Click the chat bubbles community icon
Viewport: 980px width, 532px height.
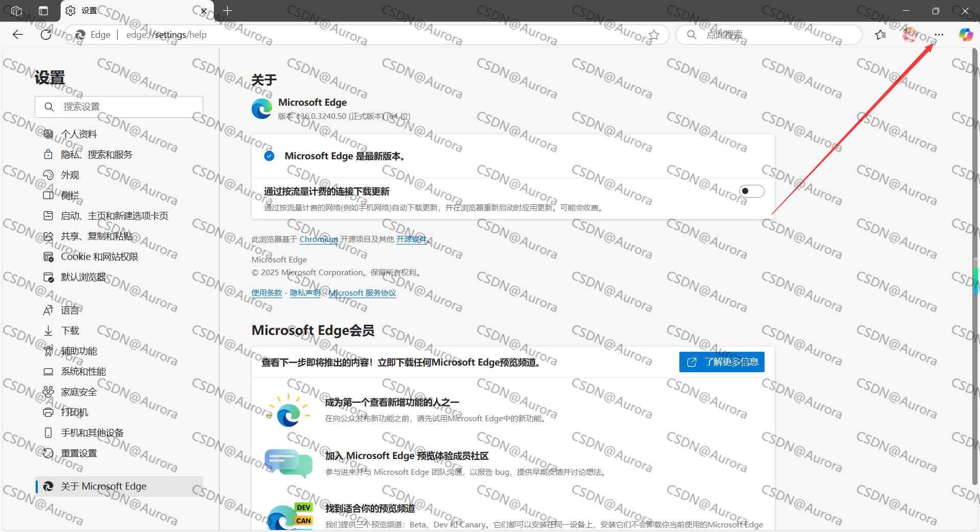click(288, 463)
